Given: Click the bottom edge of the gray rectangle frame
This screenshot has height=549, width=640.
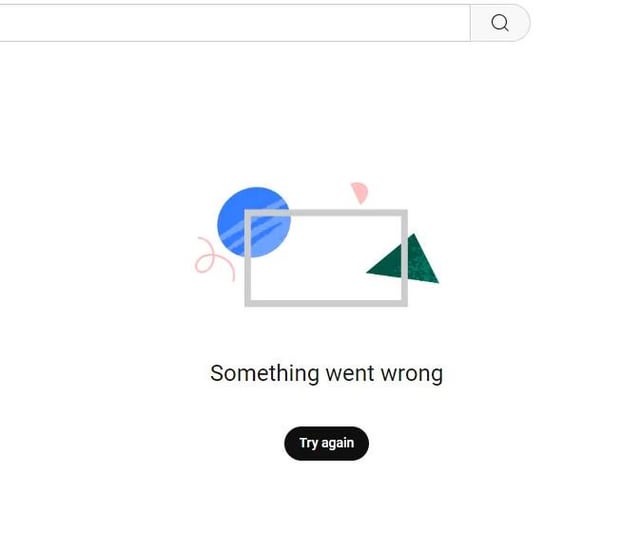Looking at the screenshot, I should point(325,302).
